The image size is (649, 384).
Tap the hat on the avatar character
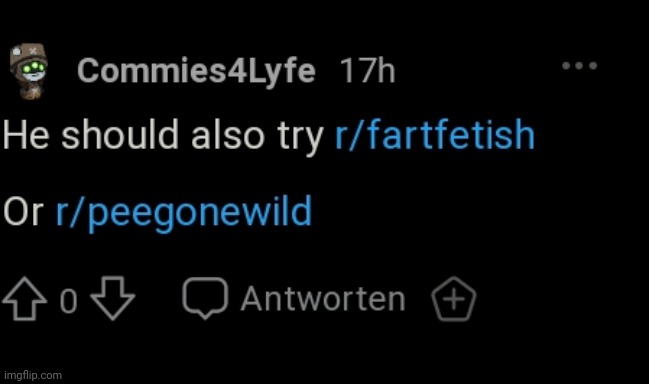(29, 53)
